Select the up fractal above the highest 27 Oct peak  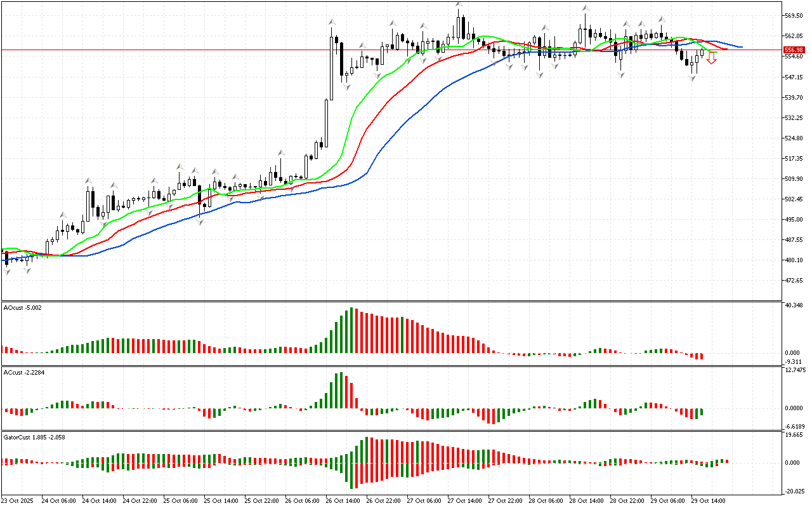pyautogui.click(x=458, y=5)
